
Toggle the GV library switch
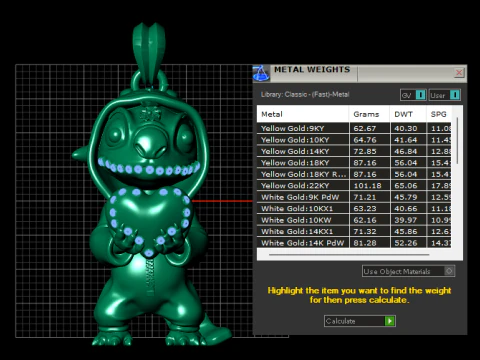point(413,95)
